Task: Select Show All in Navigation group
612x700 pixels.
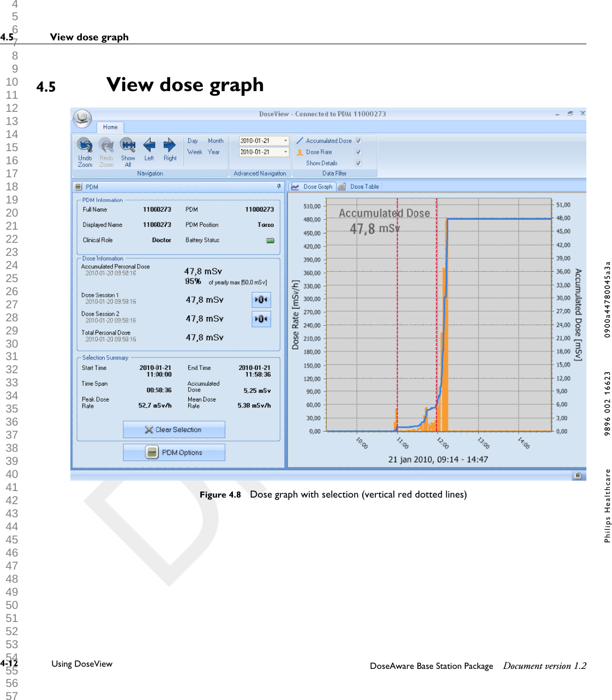Action: [x=128, y=150]
